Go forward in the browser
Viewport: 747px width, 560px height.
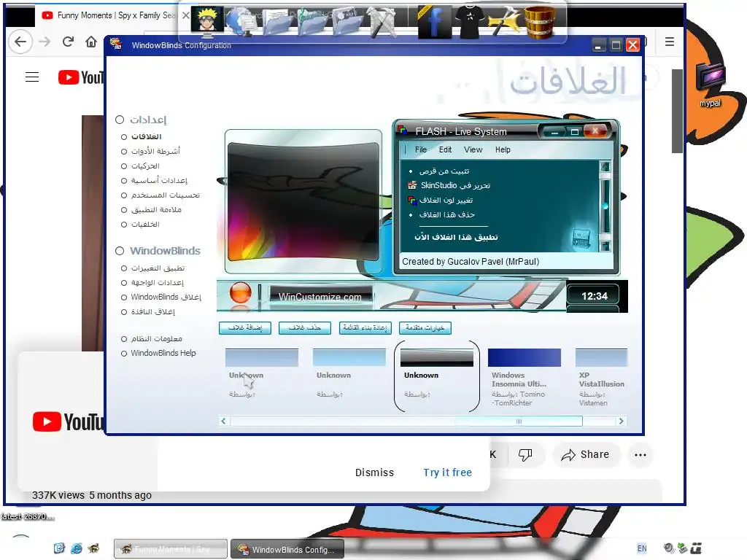(44, 42)
